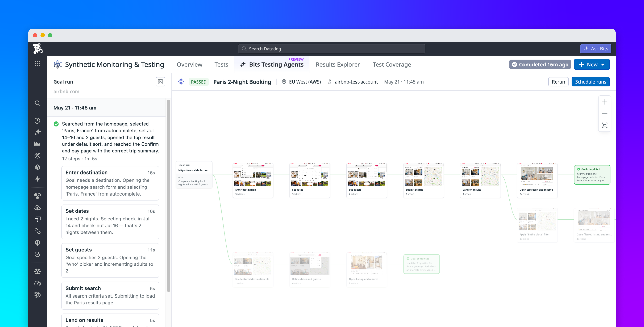644x327 pixels.
Task: Click the Goal run panel vertical scrollbar
Action: click(x=169, y=196)
